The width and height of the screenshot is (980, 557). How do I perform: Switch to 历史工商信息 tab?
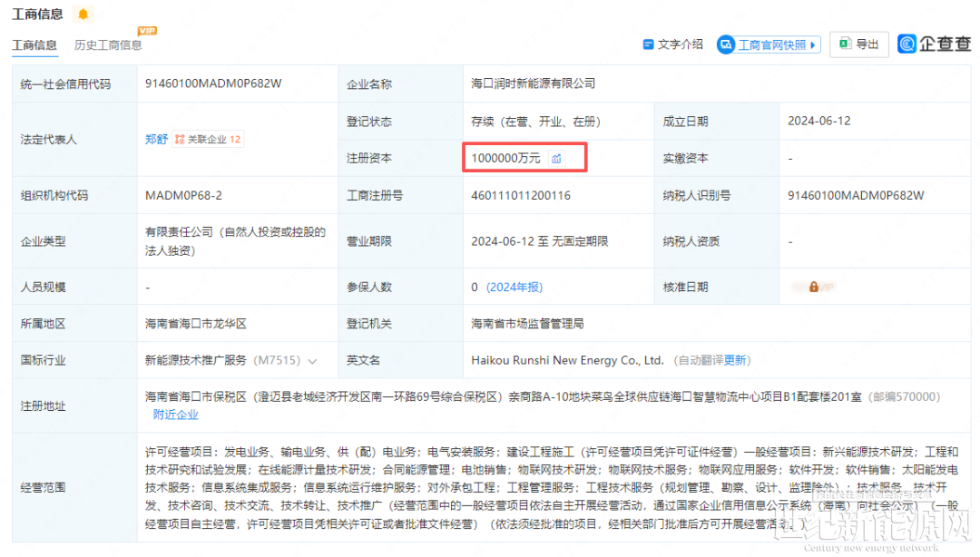(108, 45)
